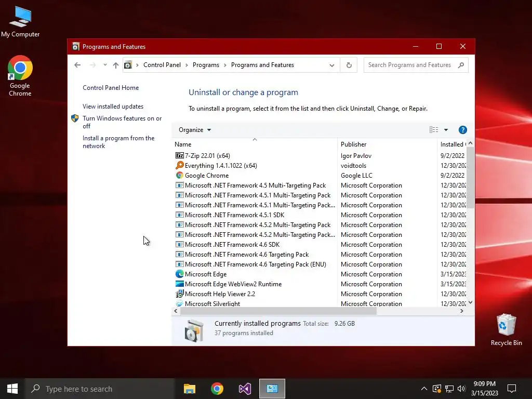532x399 pixels.
Task: Click the Control Panel taskbar button
Action: tap(272, 389)
